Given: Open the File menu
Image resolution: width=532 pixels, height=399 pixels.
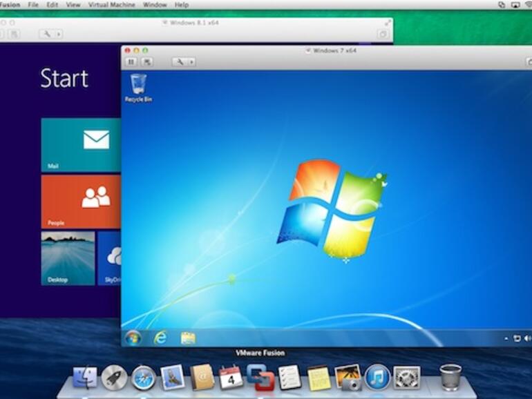Looking at the screenshot, I should [x=33, y=5].
